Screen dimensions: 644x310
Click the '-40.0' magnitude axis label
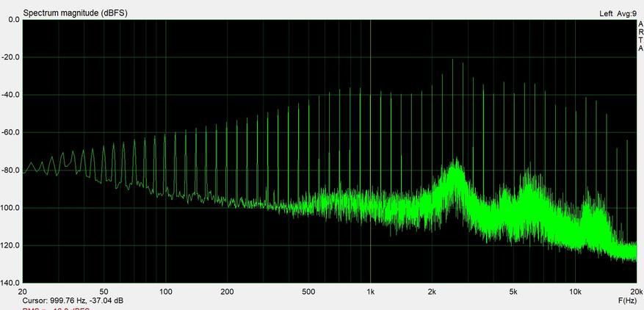point(12,95)
